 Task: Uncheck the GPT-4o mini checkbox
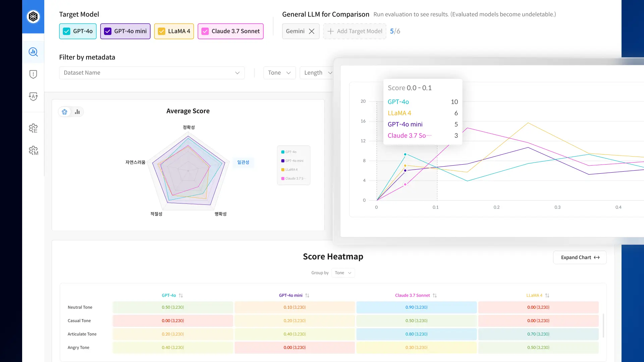108,31
